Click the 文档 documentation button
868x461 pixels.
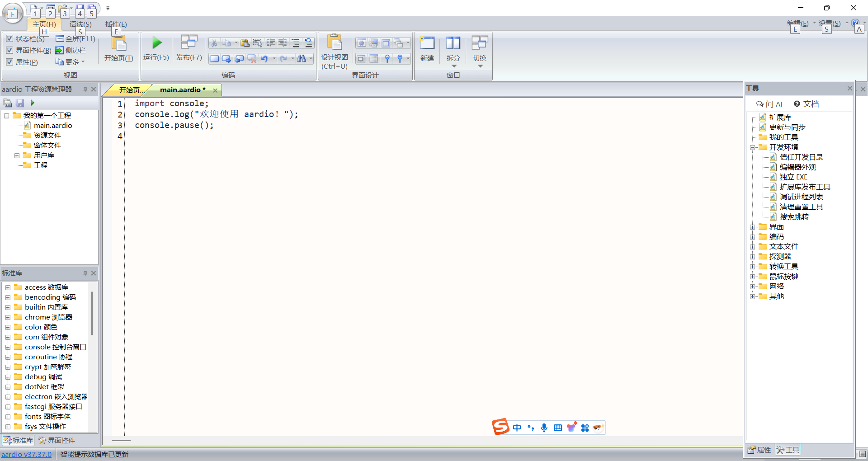pyautogui.click(x=806, y=104)
